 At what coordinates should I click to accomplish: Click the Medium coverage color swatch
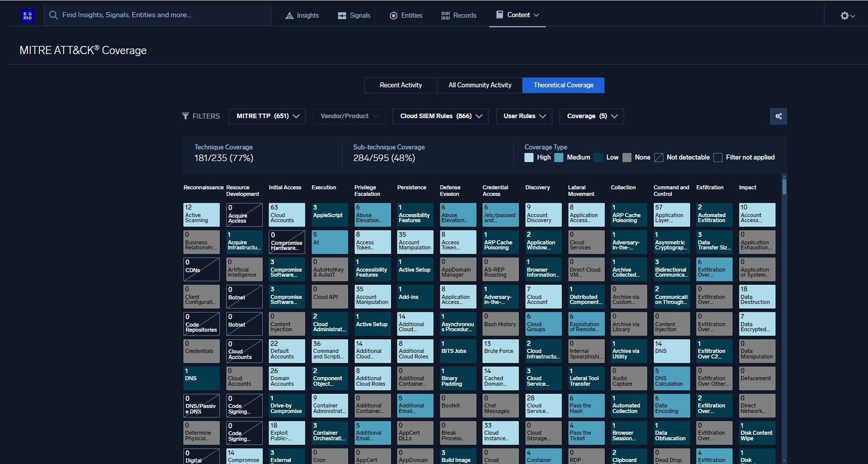[559, 157]
